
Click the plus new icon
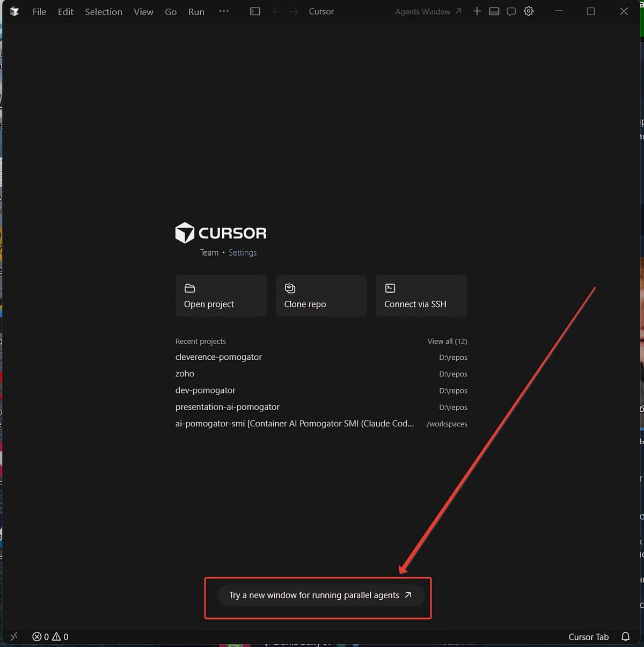[477, 11]
